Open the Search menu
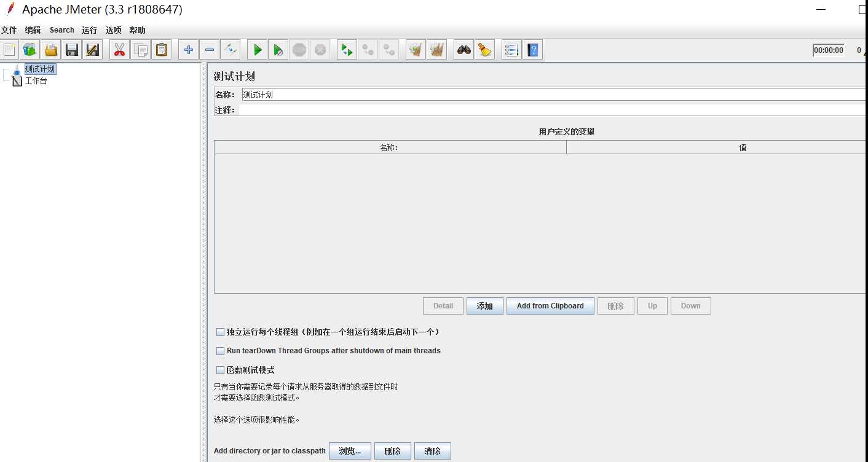 click(62, 30)
